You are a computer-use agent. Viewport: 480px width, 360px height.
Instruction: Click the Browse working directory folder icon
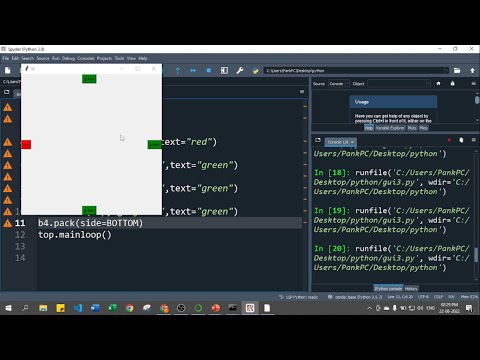pos(457,70)
